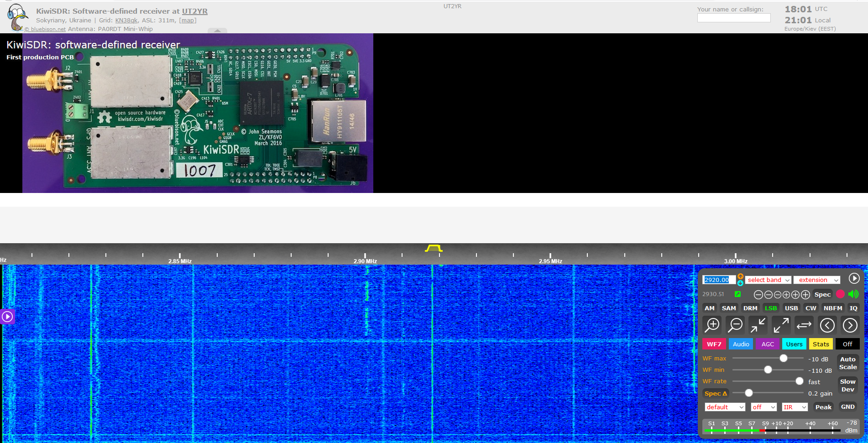868x443 pixels.
Task: Click the max zoom-in arrows icon
Action: pyautogui.click(x=758, y=325)
